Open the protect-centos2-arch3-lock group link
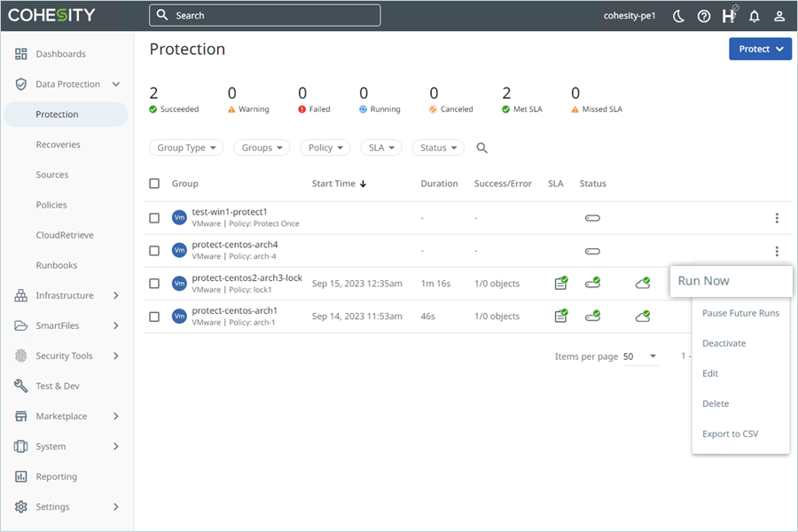The height and width of the screenshot is (532, 798). (x=246, y=278)
